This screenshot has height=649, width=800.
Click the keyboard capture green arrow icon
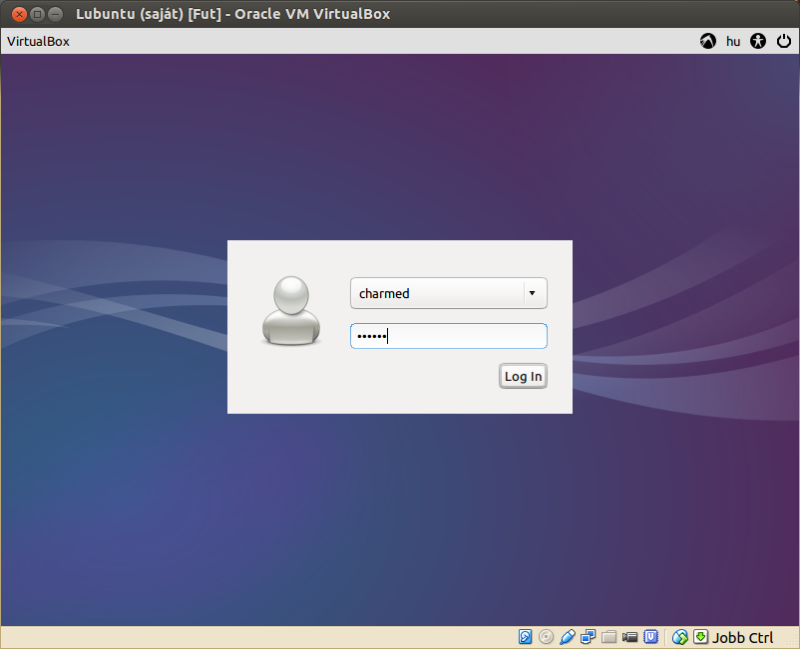click(x=701, y=637)
